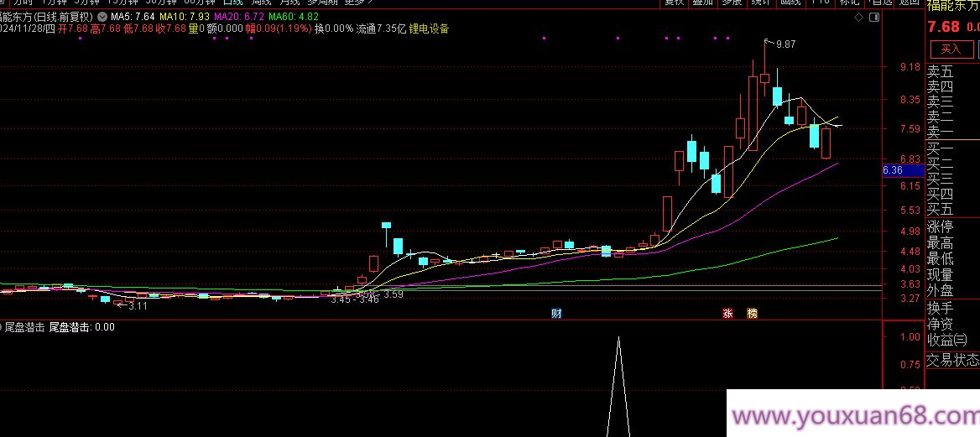980x437 pixels.
Task: Click the blue 6.36 price tag
Action: [893, 170]
